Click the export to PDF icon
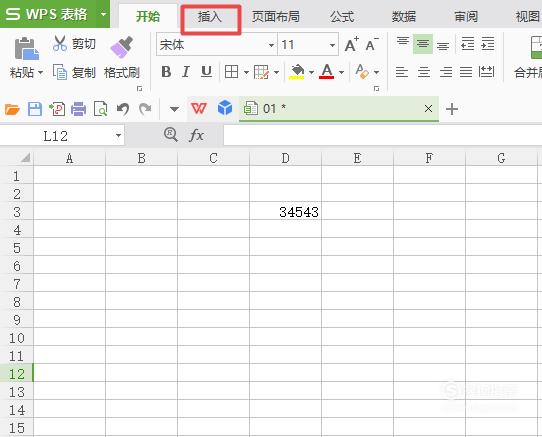The width and height of the screenshot is (542, 437). tap(57, 109)
